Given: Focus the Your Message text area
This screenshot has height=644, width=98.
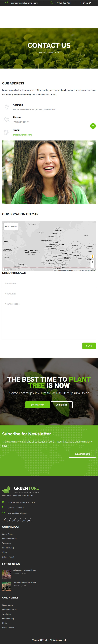Looking at the screenshot, I should point(49,320).
